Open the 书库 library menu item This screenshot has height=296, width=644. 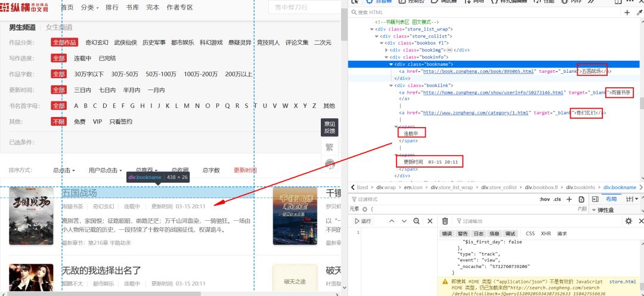pyautogui.click(x=132, y=7)
